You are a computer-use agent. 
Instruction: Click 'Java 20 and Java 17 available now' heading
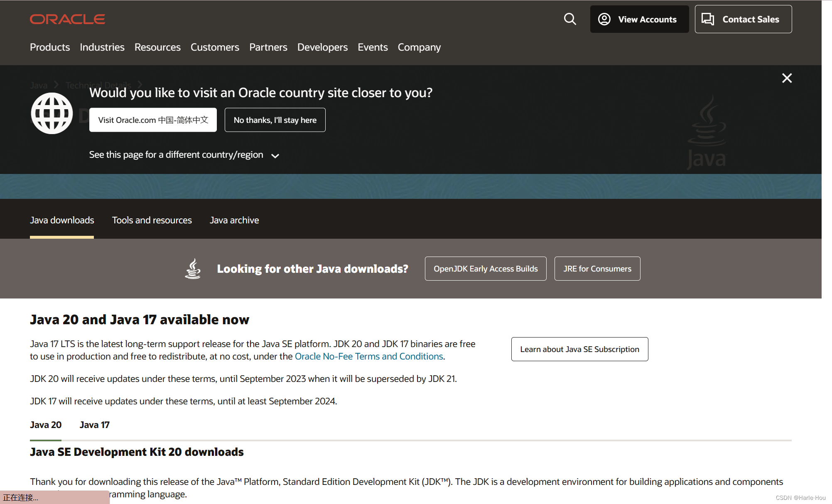[x=140, y=320]
